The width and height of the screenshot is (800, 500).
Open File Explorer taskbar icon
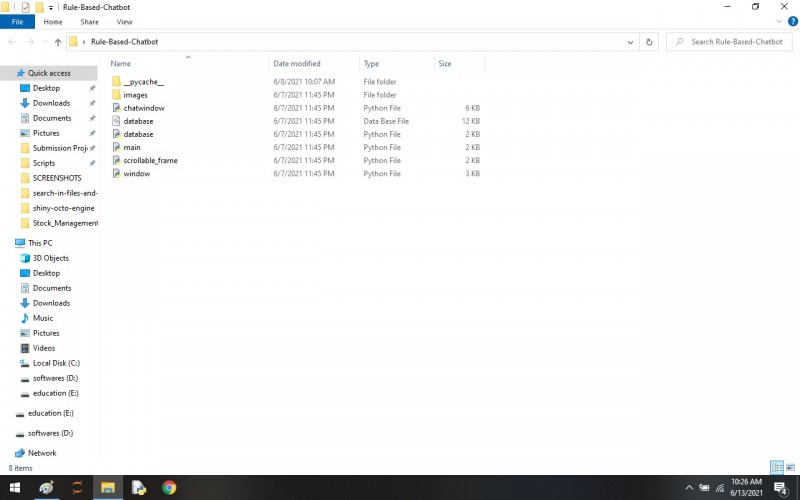pos(108,488)
